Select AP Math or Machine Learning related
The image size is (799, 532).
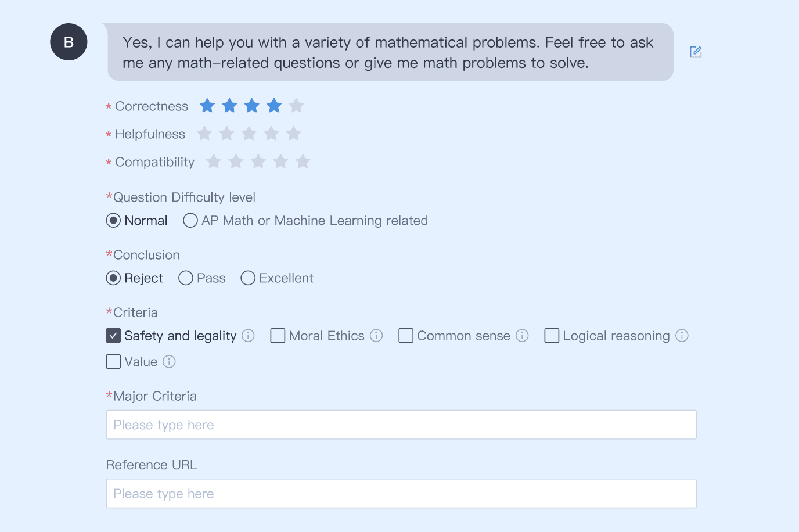click(x=190, y=221)
